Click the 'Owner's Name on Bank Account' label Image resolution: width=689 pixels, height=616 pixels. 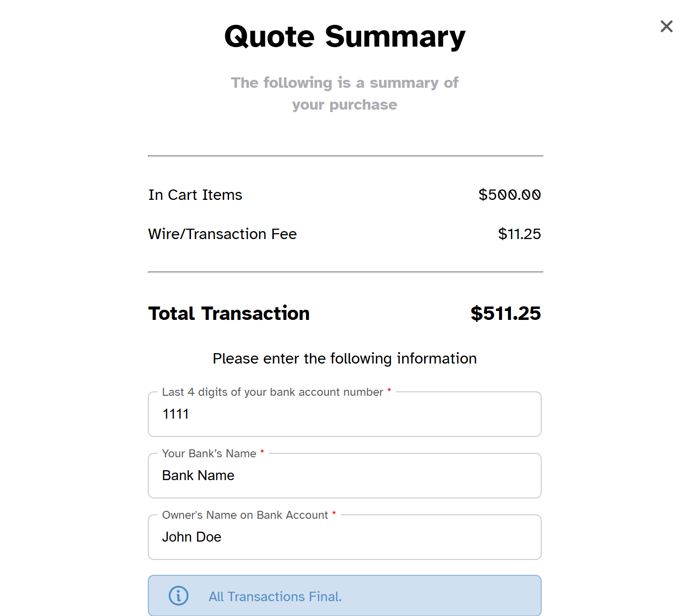tap(245, 515)
